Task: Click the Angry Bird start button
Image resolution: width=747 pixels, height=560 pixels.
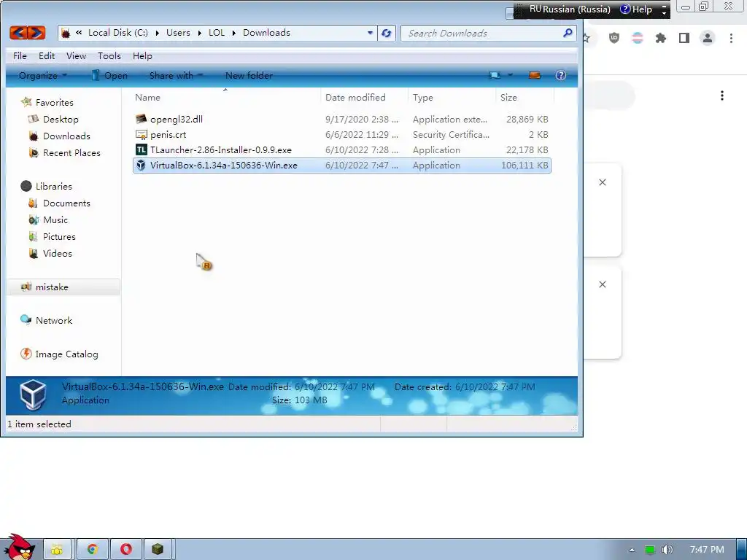Action: (x=18, y=547)
